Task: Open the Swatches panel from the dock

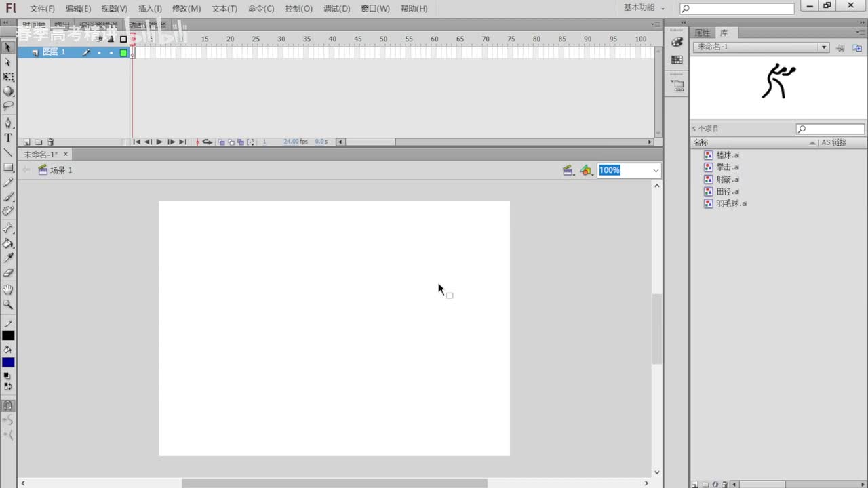Action: click(x=677, y=60)
